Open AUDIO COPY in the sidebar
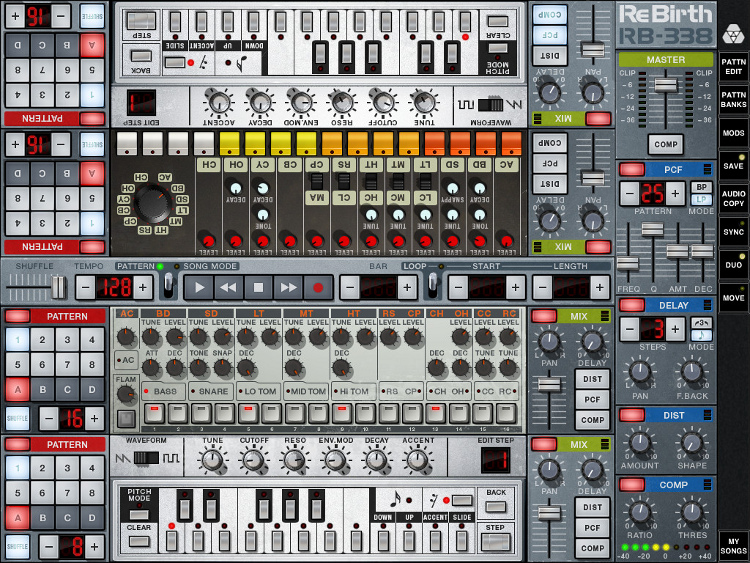750x563 pixels. point(733,199)
